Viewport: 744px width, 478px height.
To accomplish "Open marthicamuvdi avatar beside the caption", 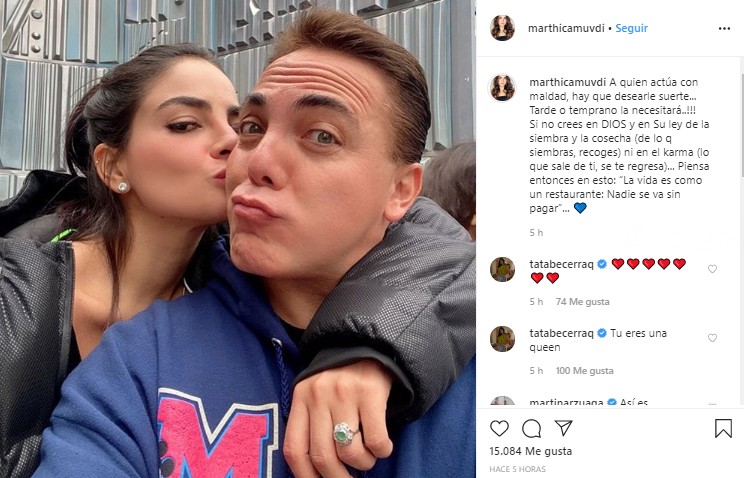I will tap(502, 88).
